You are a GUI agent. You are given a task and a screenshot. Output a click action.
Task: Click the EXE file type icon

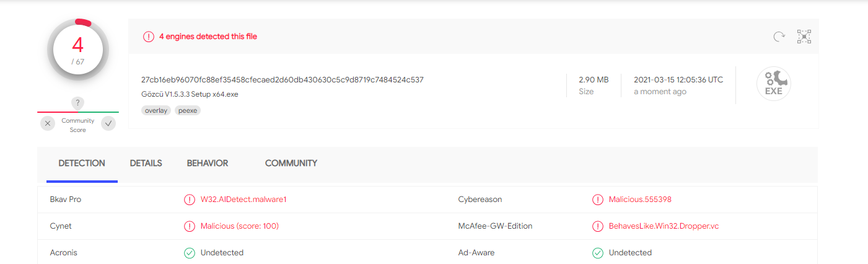pos(773,84)
